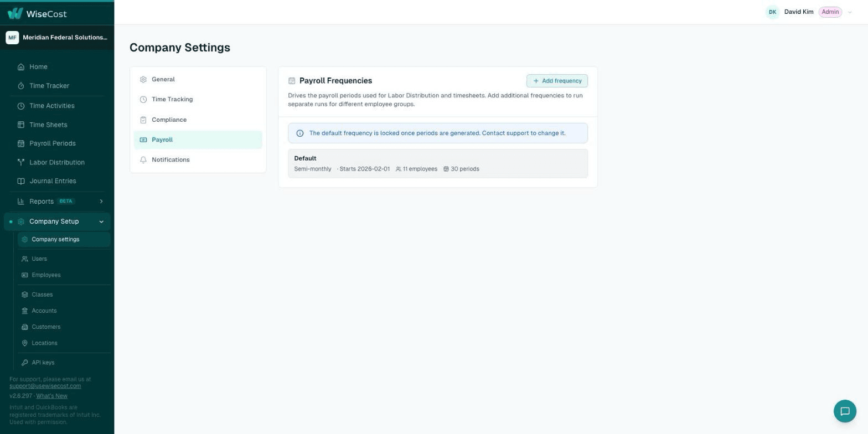The image size is (868, 434).
Task: Click the Labor Distribution branch icon
Action: coord(21,162)
